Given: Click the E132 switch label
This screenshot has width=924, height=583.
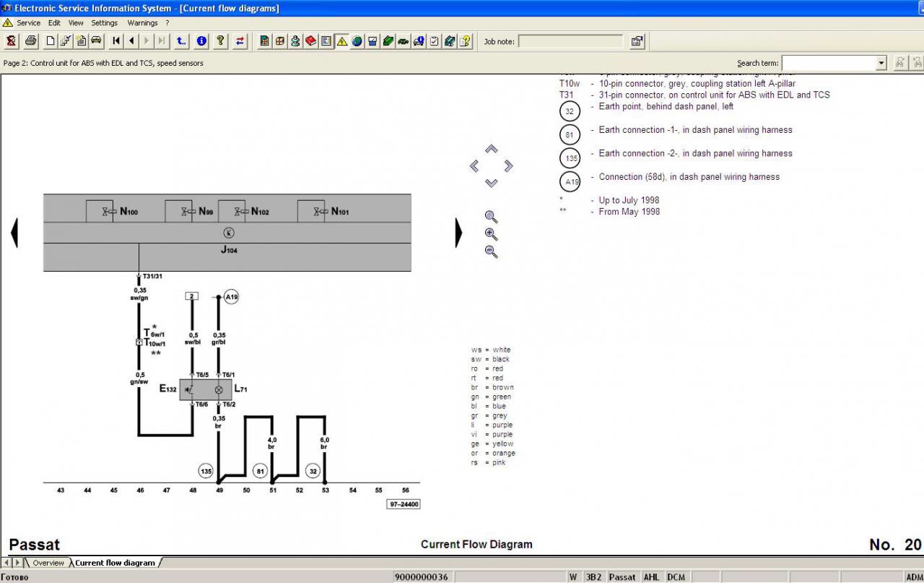Looking at the screenshot, I should tap(167, 389).
